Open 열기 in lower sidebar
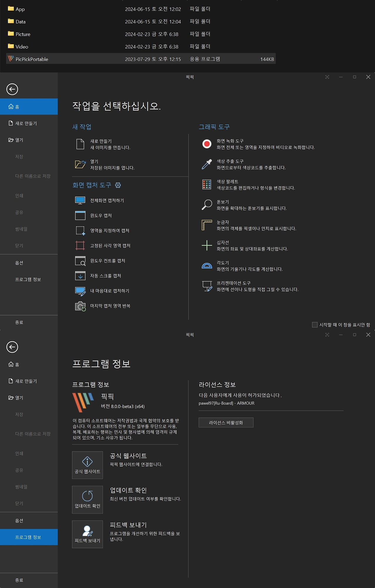The height and width of the screenshot is (588, 375). pyautogui.click(x=29, y=398)
